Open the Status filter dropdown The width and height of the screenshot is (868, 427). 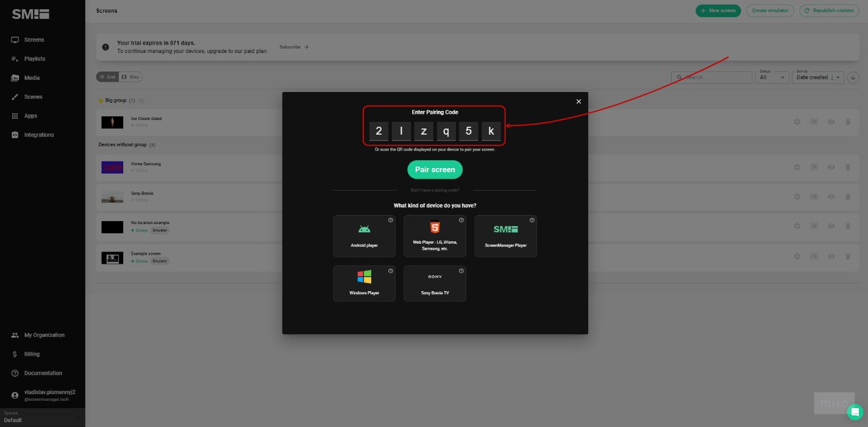point(772,77)
